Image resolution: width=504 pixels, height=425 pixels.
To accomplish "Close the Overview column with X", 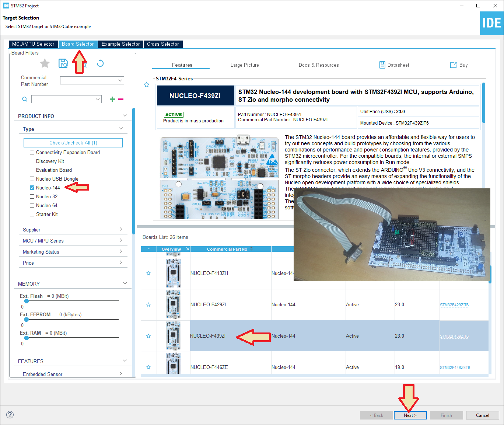I will click(188, 249).
